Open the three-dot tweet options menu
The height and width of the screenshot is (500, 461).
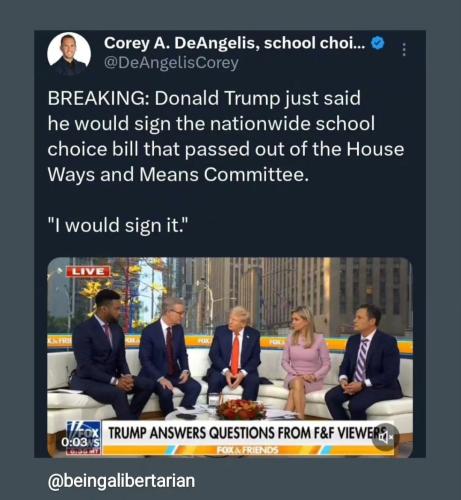tap(404, 50)
